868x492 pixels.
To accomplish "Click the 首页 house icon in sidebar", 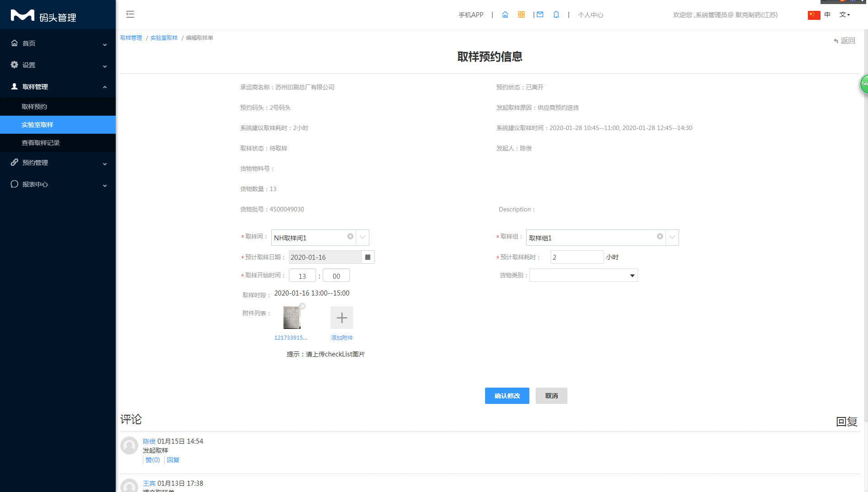I will coord(14,43).
